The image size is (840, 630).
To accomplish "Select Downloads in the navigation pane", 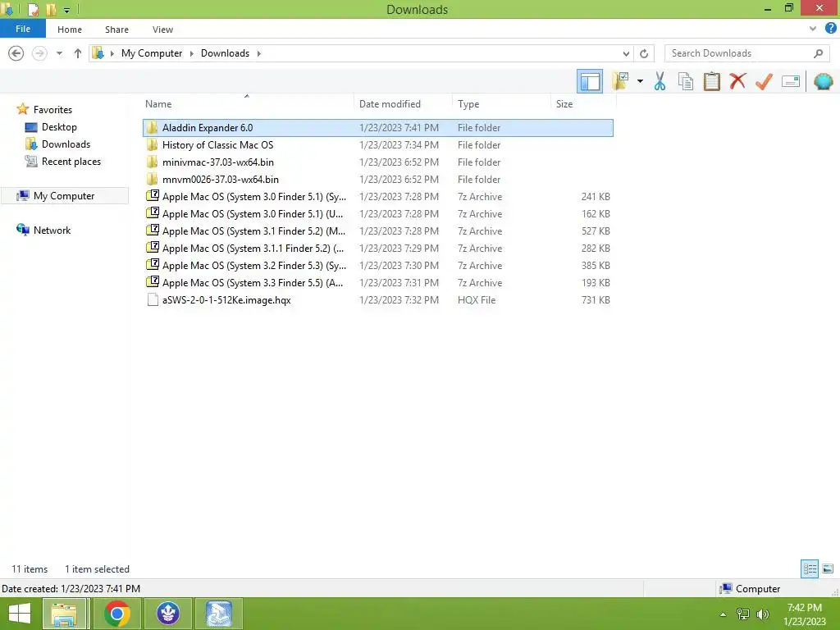I will coord(66,144).
